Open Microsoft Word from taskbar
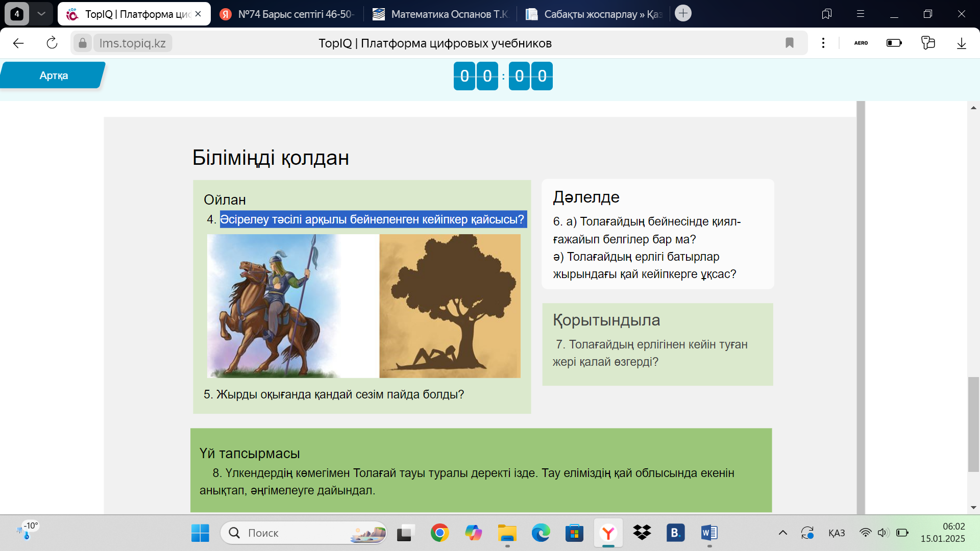The height and width of the screenshot is (551, 980). 709,533
